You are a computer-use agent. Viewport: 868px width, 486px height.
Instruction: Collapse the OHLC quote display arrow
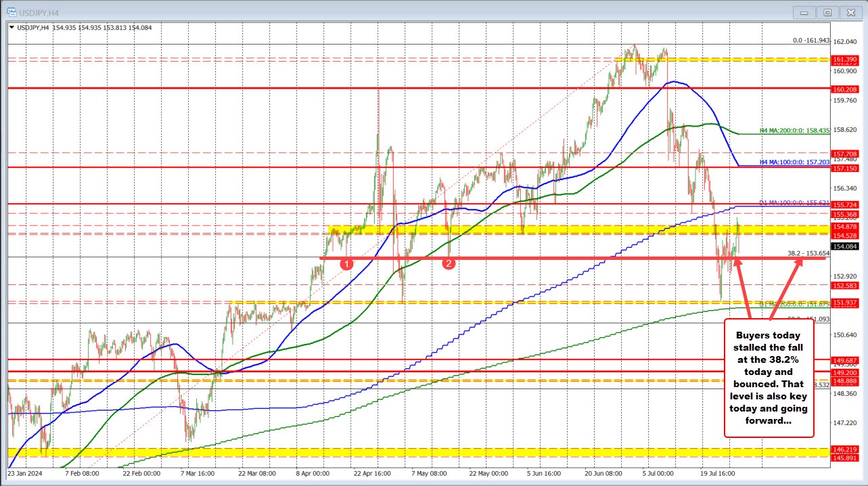[x=11, y=28]
